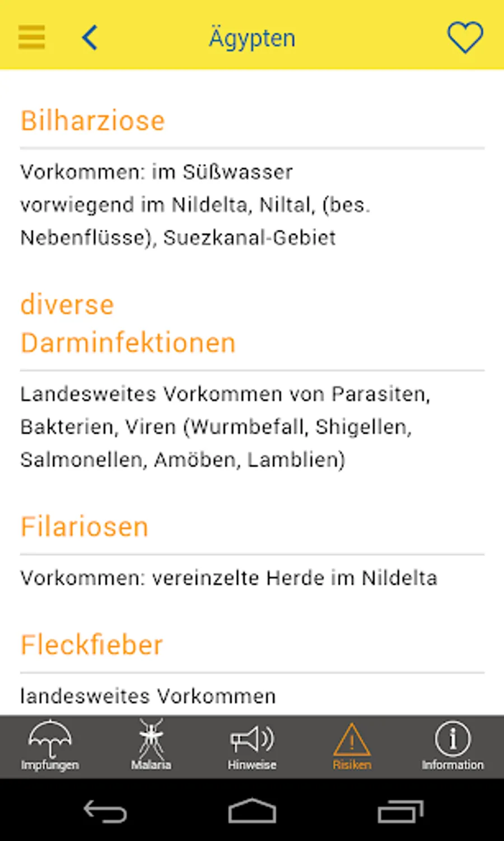
Task: Select the Filariosen heading
Action: click(x=85, y=527)
